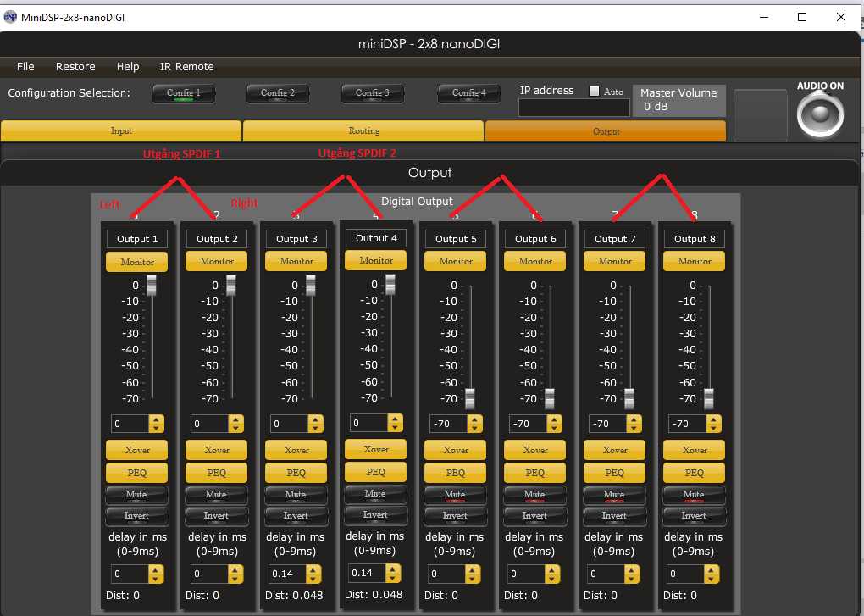Adjust Output 3 delay stepper at 0.14
This screenshot has width=864, height=616.
[313, 574]
